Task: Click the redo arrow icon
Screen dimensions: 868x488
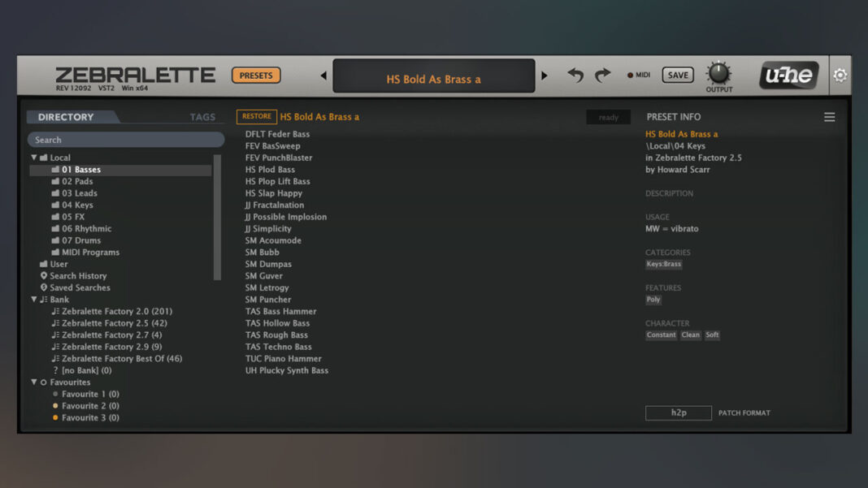Action: (602, 75)
